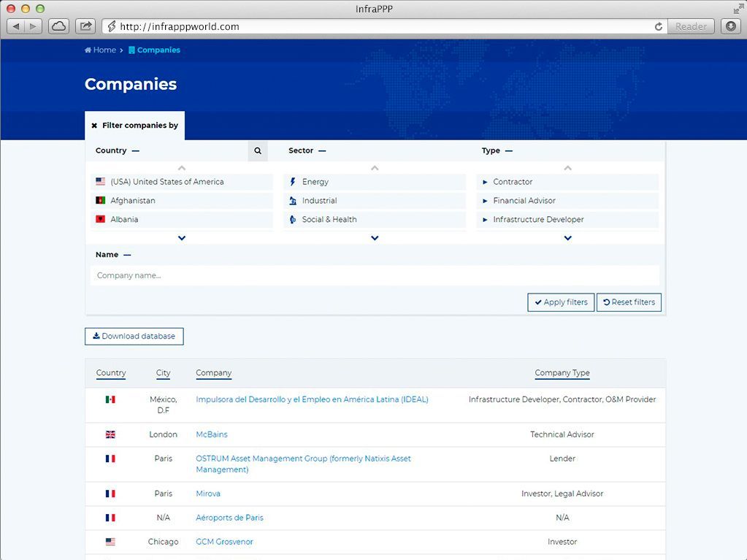Expand sector list with down chevron
Image resolution: width=747 pixels, height=560 pixels.
pos(375,238)
